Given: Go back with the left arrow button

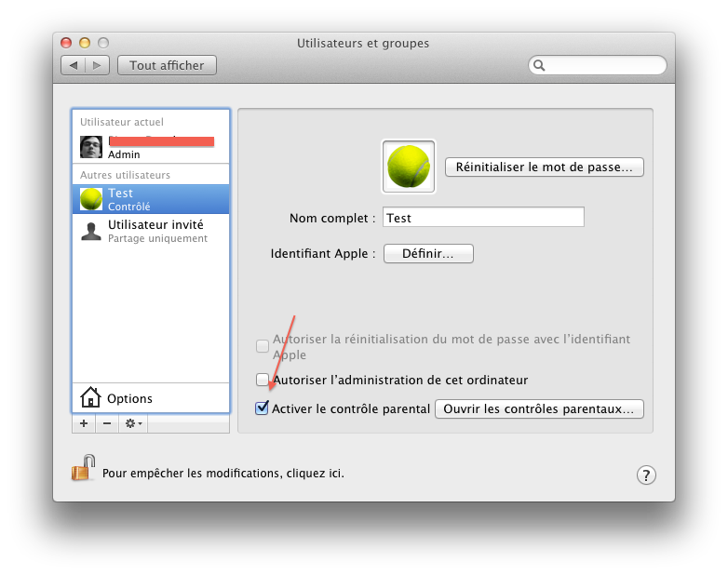Looking at the screenshot, I should click(74, 65).
